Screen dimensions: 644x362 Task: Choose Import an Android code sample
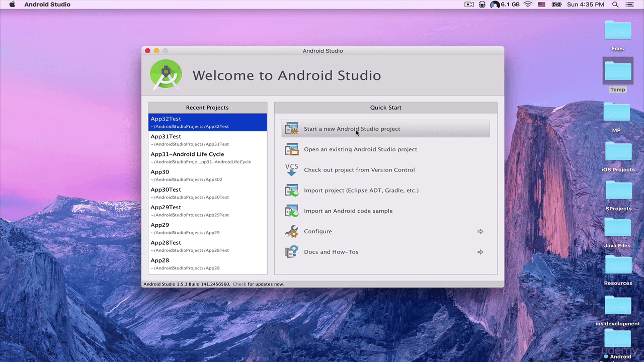click(385, 211)
